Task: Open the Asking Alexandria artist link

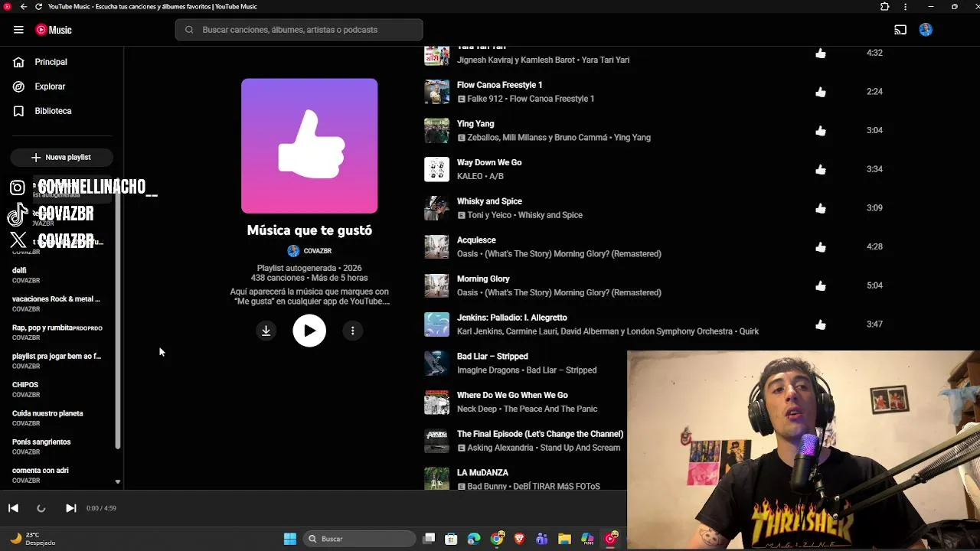Action: (500, 448)
